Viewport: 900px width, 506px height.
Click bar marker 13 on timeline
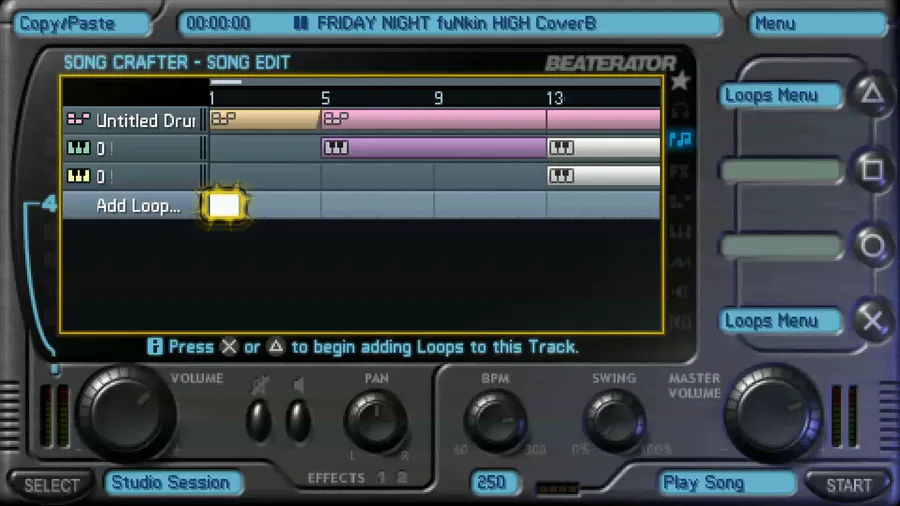click(x=554, y=98)
